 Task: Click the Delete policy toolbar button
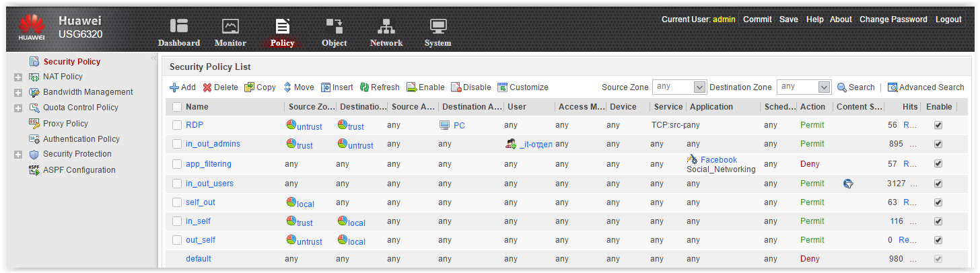tap(221, 87)
